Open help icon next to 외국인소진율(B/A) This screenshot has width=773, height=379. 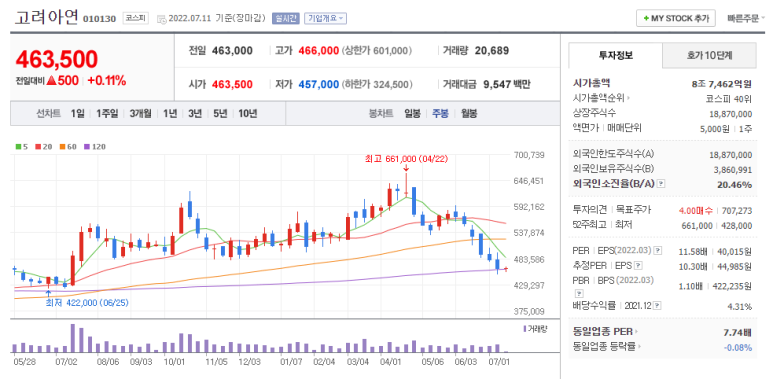point(661,184)
